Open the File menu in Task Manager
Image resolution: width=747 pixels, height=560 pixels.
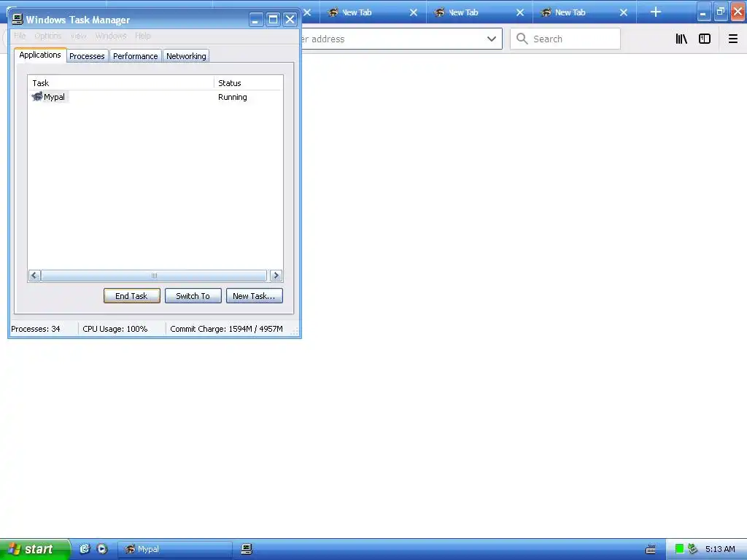(20, 36)
